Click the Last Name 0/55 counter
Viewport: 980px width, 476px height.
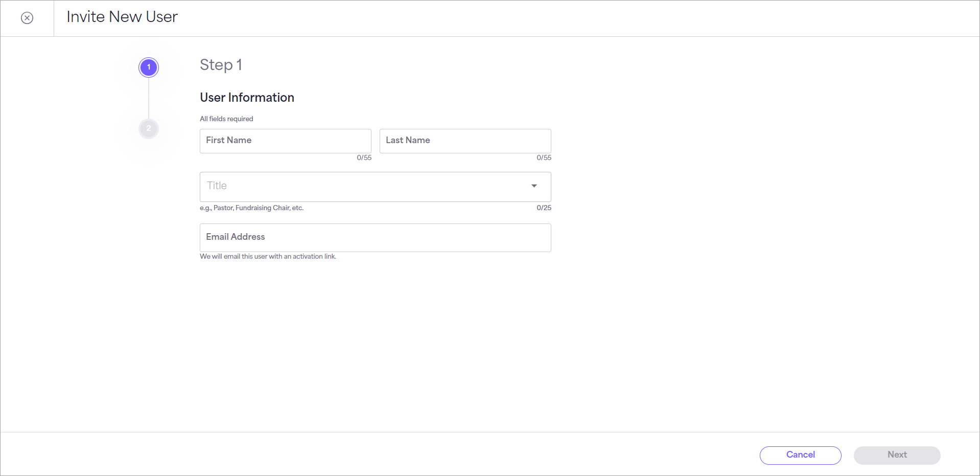click(x=544, y=158)
